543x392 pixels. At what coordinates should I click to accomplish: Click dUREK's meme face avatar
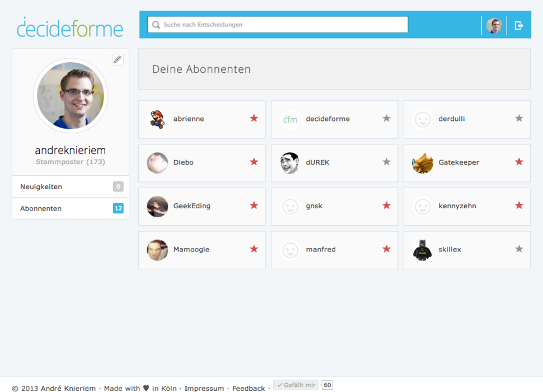coord(289,163)
